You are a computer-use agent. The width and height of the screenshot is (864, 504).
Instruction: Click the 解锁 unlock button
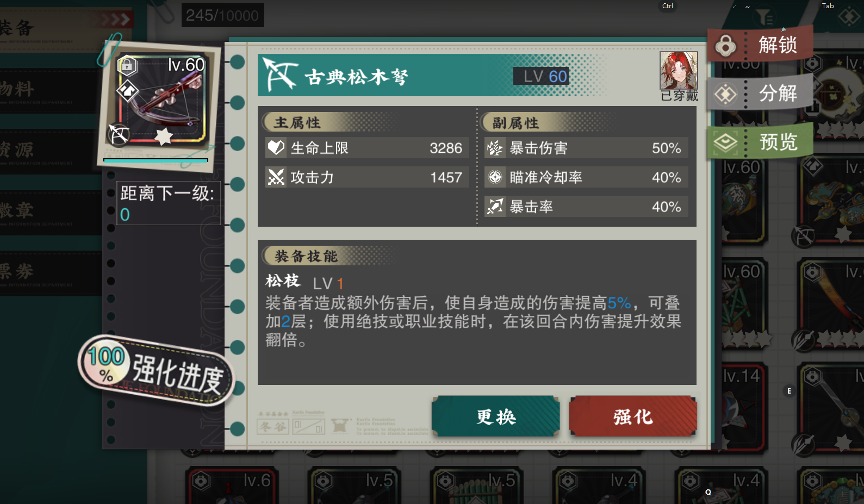(x=760, y=44)
